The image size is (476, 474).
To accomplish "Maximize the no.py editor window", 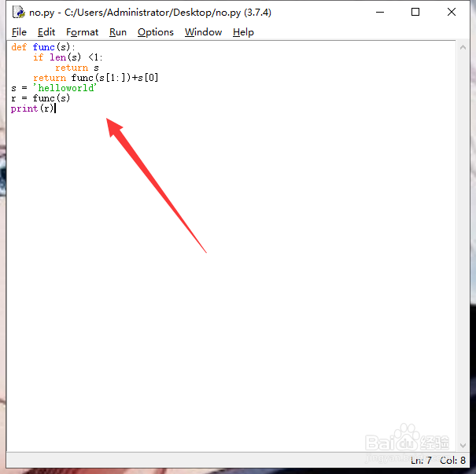I will pyautogui.click(x=415, y=12).
